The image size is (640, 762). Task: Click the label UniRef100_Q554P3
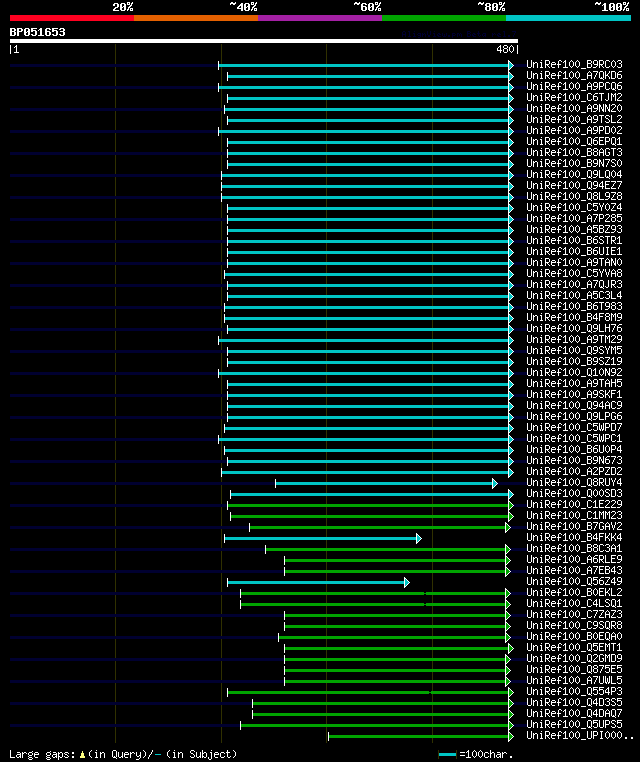pyautogui.click(x=574, y=691)
